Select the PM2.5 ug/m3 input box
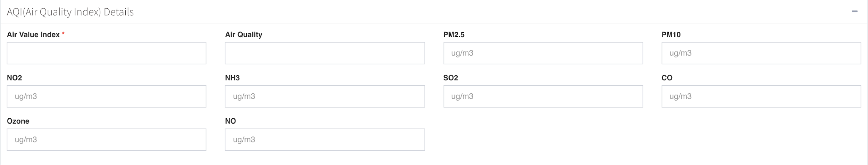 pyautogui.click(x=543, y=53)
